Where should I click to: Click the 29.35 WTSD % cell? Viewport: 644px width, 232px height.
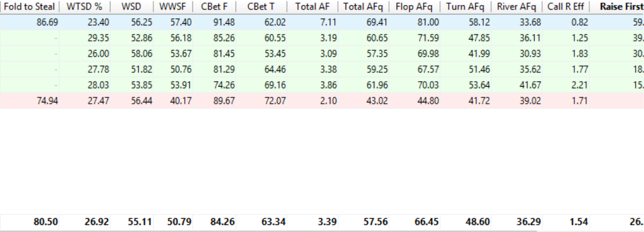tap(85, 38)
